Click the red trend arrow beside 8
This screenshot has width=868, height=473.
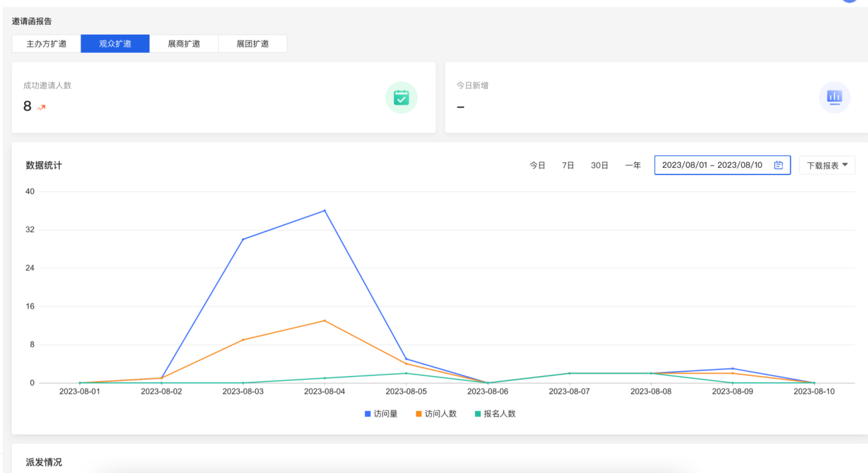pos(41,107)
